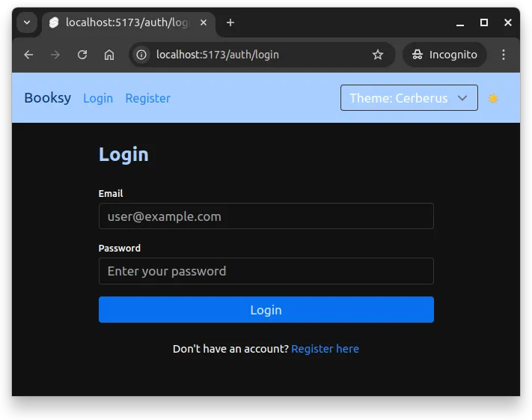Viewport: 532px width, 420px height.
Task: Submit the blue Login button
Action: [x=266, y=310]
